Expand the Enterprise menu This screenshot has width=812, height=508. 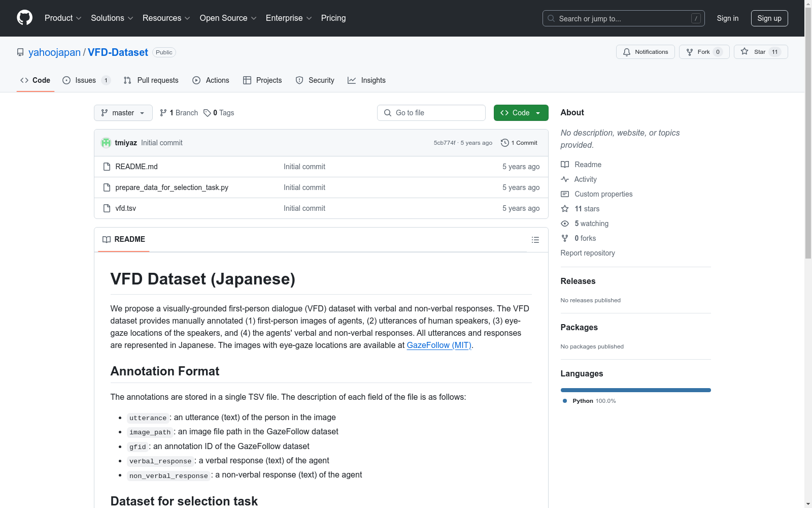[288, 18]
